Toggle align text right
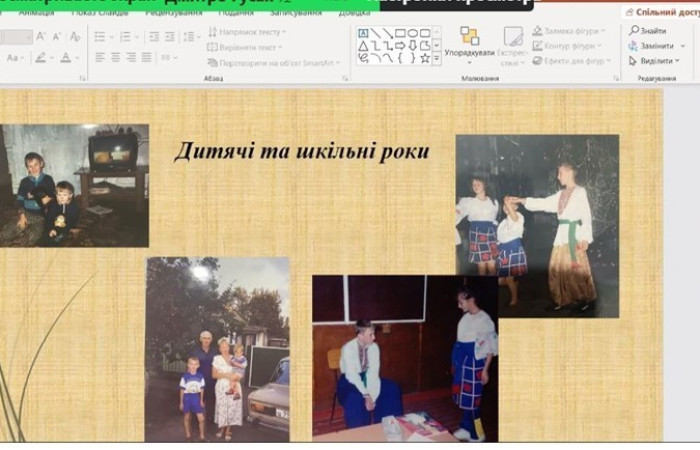 pyautogui.click(x=131, y=57)
